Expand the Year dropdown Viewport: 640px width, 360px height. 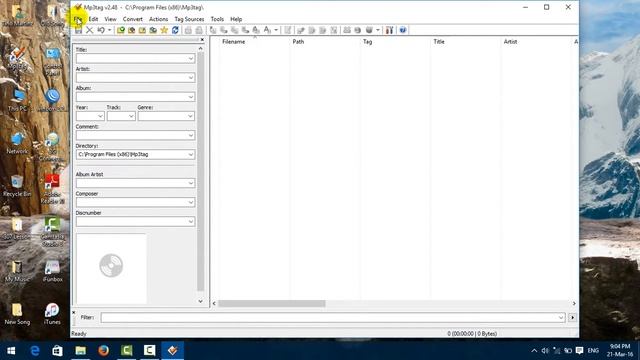(x=100, y=116)
